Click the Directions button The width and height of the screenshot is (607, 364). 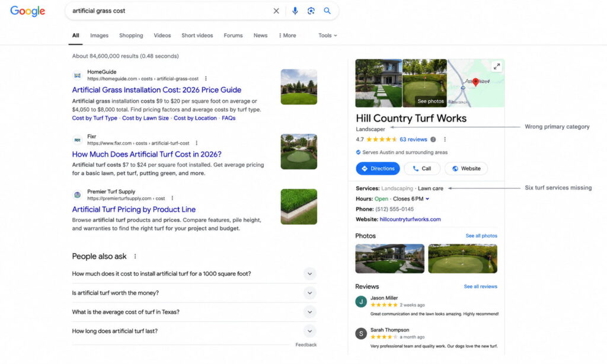(x=378, y=168)
